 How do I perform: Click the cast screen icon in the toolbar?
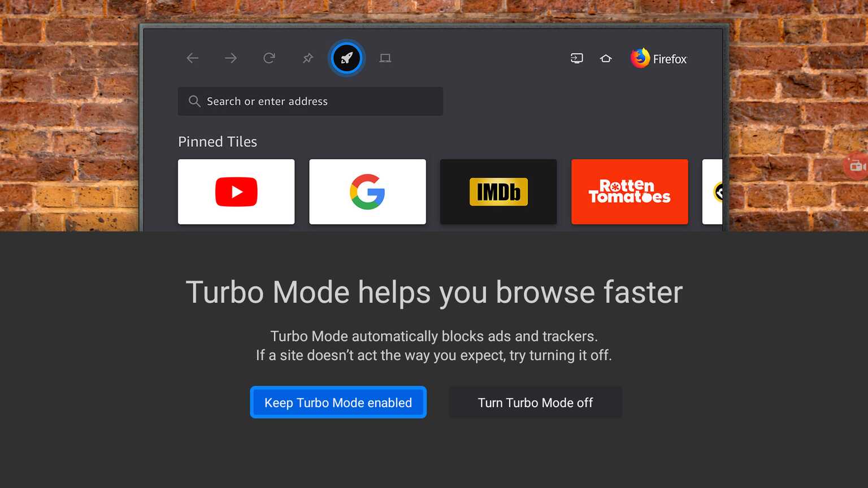click(576, 58)
